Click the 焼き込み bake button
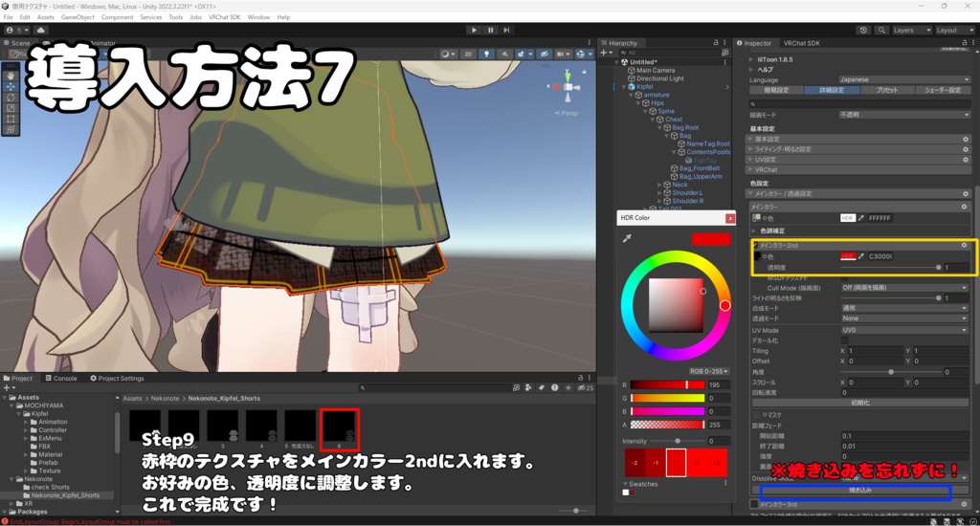The image size is (980, 526). 860,491
